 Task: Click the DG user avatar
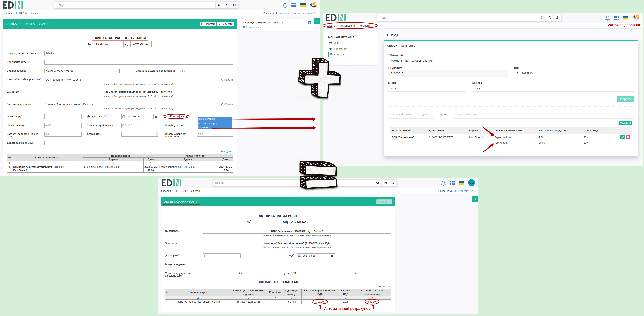click(x=471, y=183)
